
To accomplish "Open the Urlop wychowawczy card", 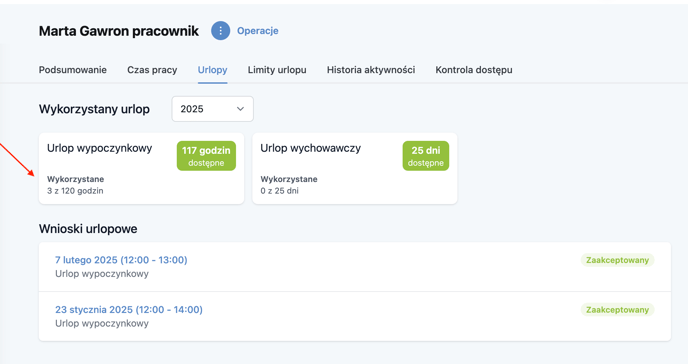I will pos(355,168).
